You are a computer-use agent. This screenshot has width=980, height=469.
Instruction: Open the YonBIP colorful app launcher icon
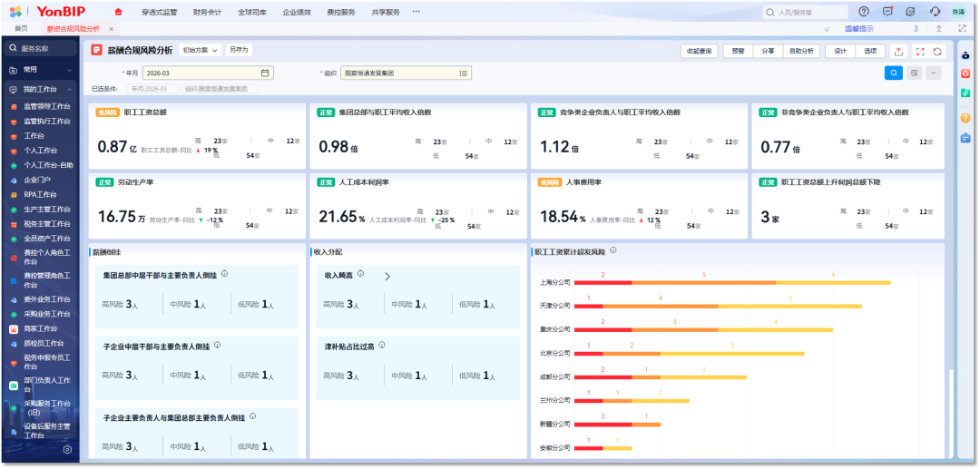(x=15, y=12)
